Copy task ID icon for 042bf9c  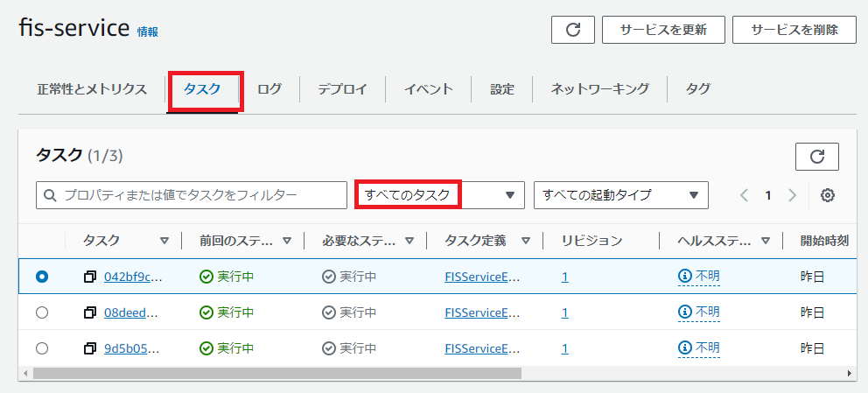click(x=89, y=277)
